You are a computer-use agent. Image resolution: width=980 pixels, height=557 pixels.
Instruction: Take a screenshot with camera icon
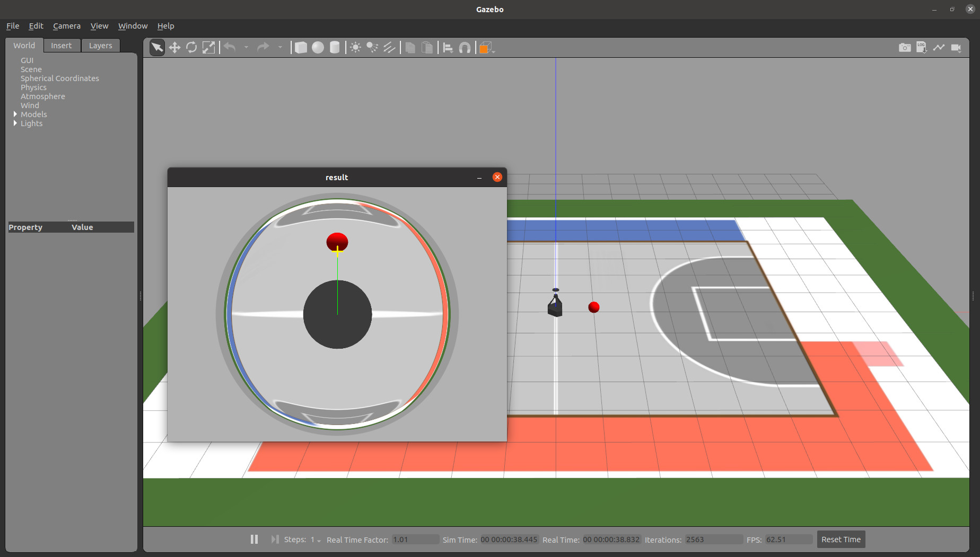905,48
